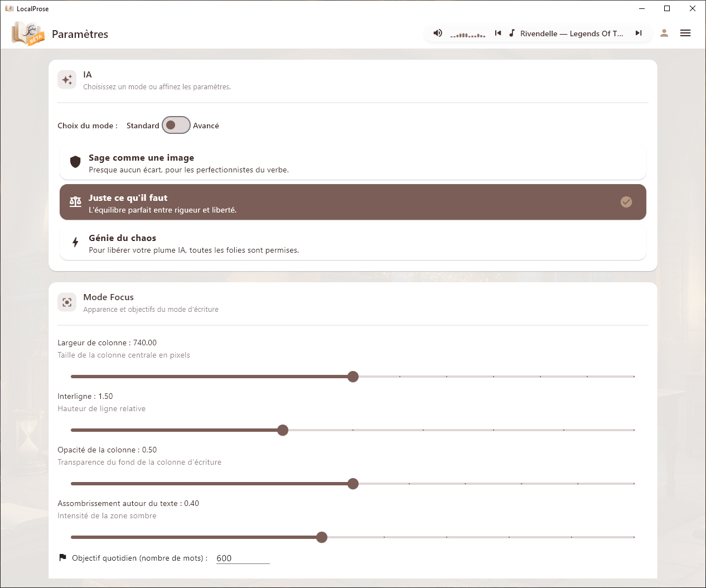
Task: Skip to the next music track
Action: (639, 33)
